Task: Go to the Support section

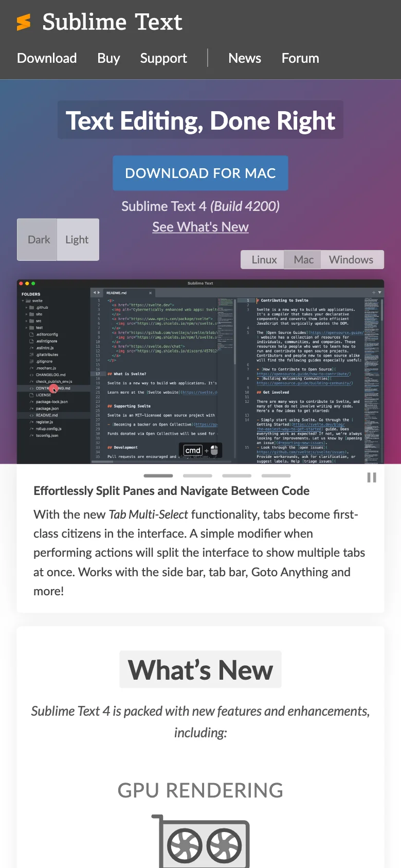Action: pyautogui.click(x=163, y=58)
